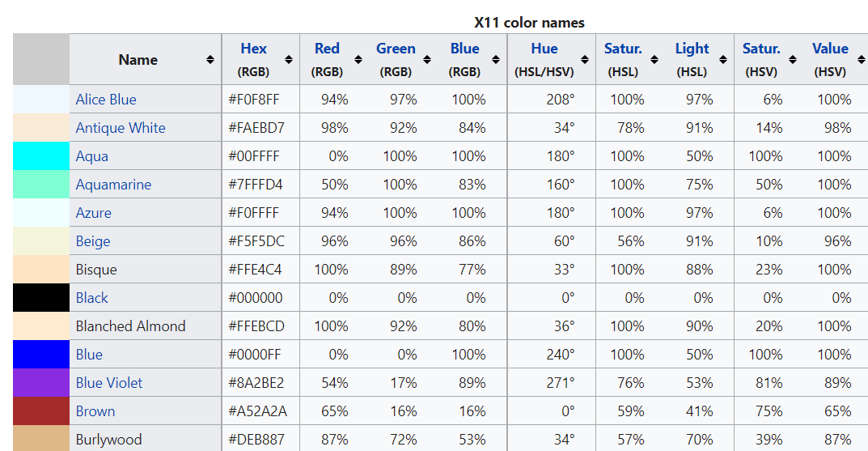Open the Azure link

(x=94, y=213)
